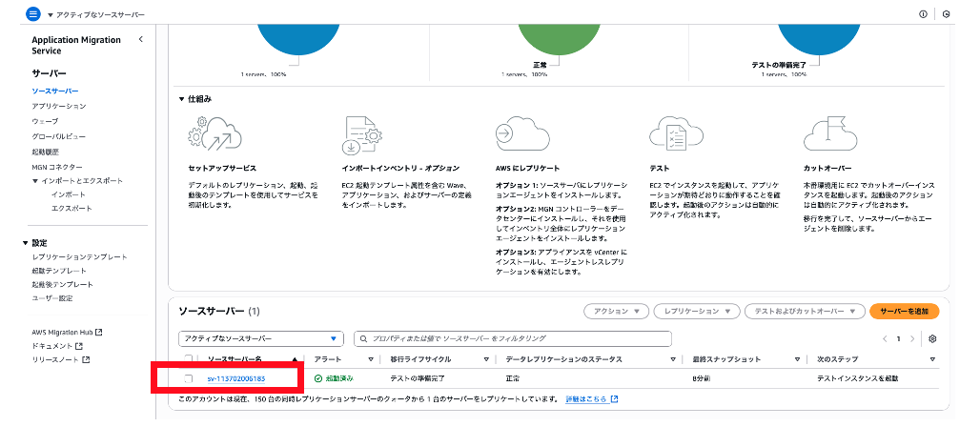Open table preferences gear icon

pyautogui.click(x=932, y=339)
